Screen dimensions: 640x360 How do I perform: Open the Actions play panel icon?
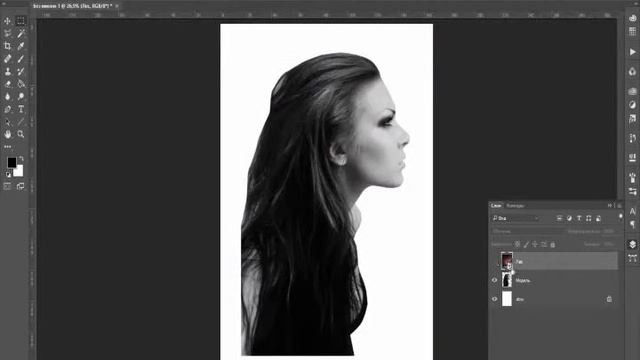click(633, 52)
